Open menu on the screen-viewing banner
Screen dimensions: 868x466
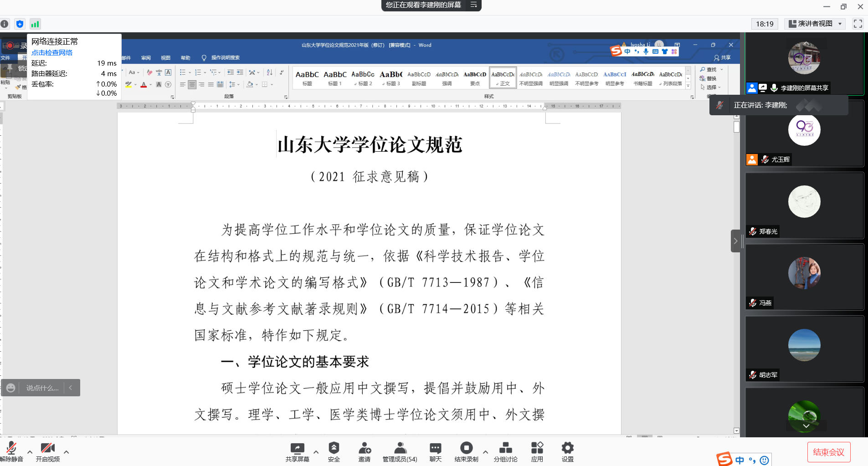pos(473,5)
